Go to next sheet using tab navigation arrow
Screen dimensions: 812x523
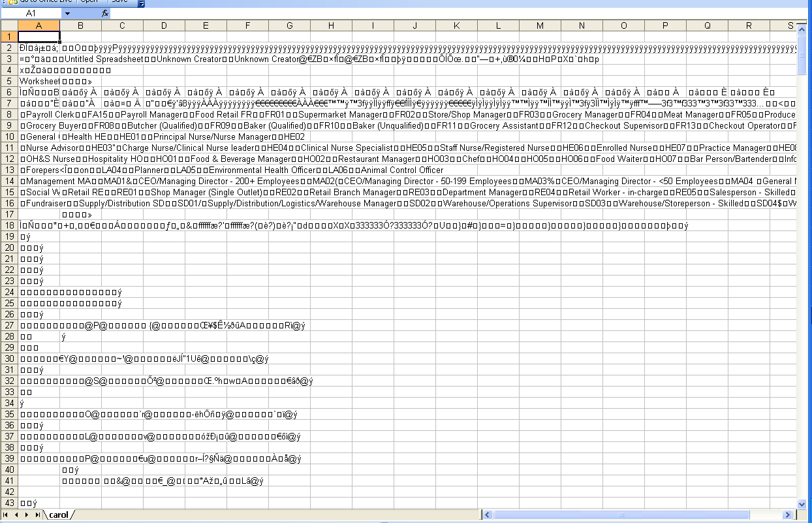[27, 515]
